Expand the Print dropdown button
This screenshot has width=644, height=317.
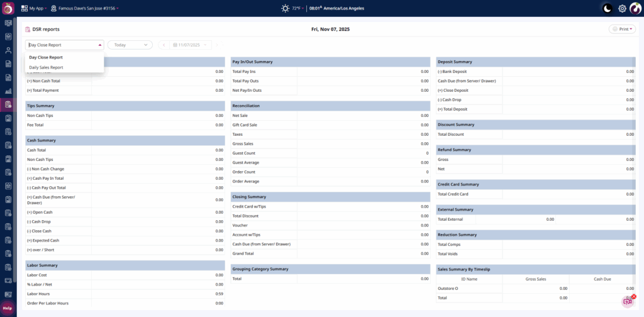622,29
